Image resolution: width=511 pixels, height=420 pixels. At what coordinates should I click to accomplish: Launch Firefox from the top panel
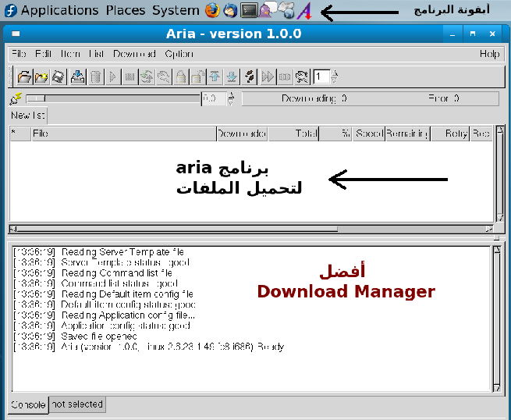tap(212, 10)
